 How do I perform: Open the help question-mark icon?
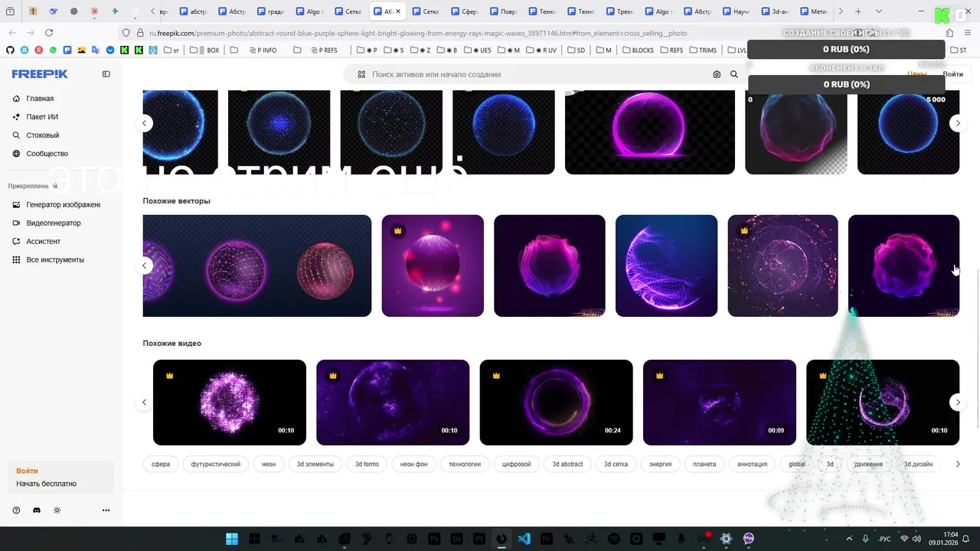coord(16,510)
